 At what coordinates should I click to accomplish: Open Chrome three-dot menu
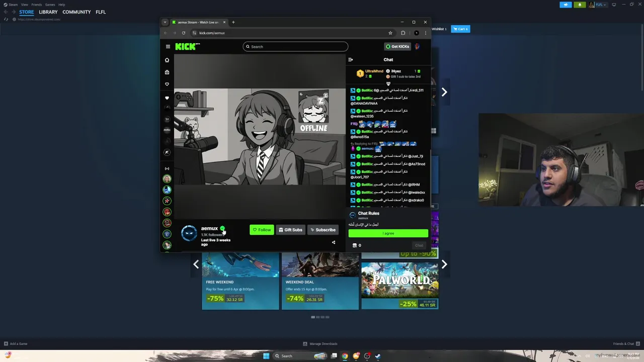pyautogui.click(x=426, y=33)
